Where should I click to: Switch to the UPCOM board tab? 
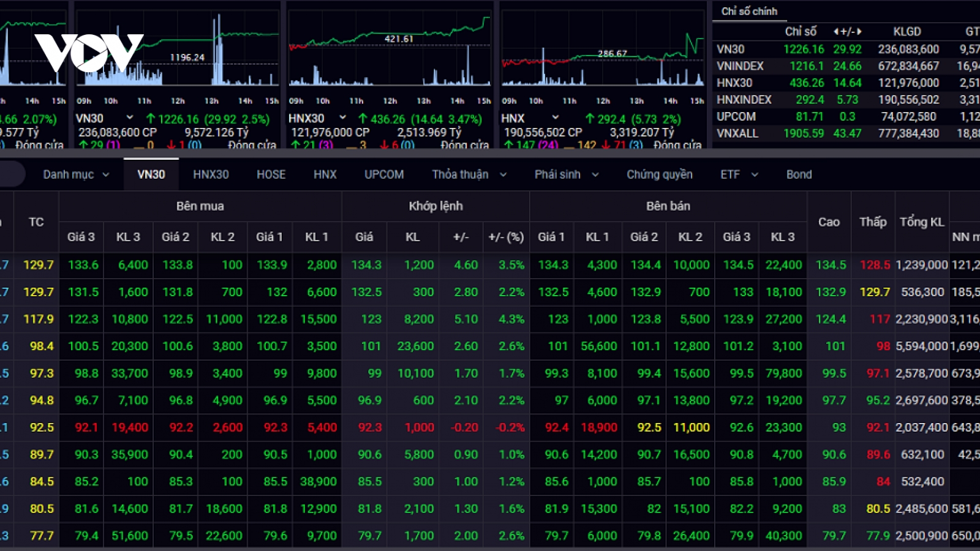(384, 174)
